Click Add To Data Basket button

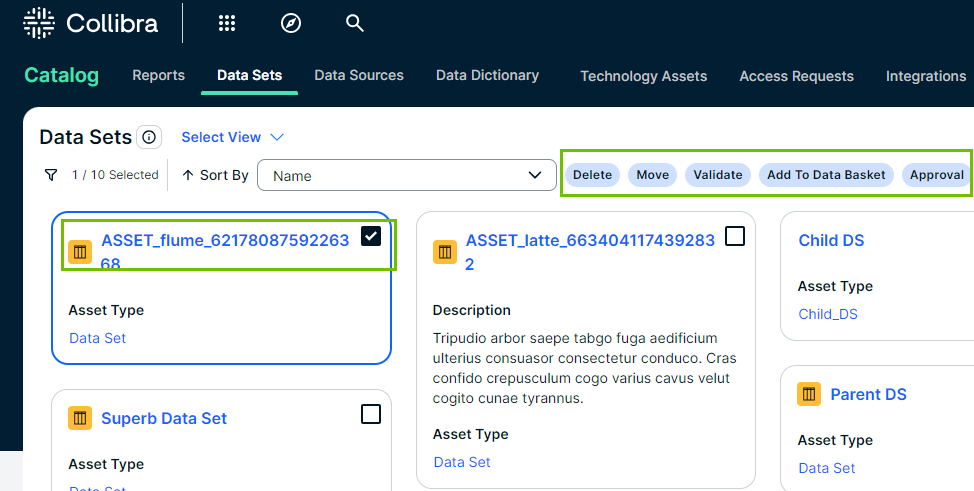click(826, 175)
